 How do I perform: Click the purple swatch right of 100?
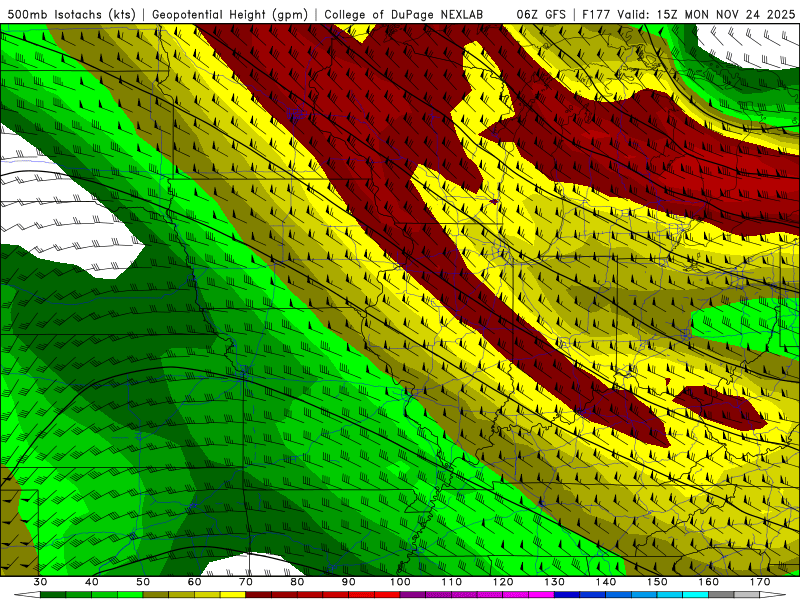[x=413, y=595]
